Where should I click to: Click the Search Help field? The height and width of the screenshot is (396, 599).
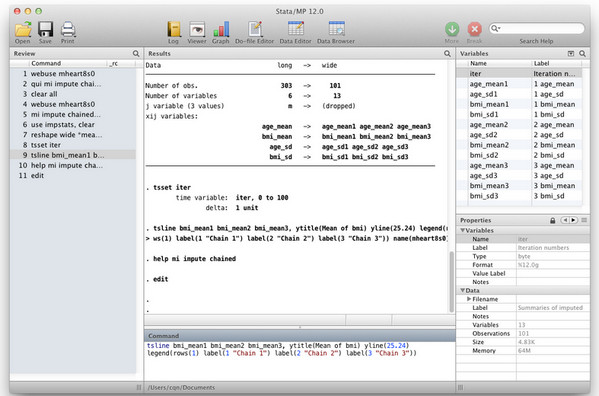coord(536,28)
